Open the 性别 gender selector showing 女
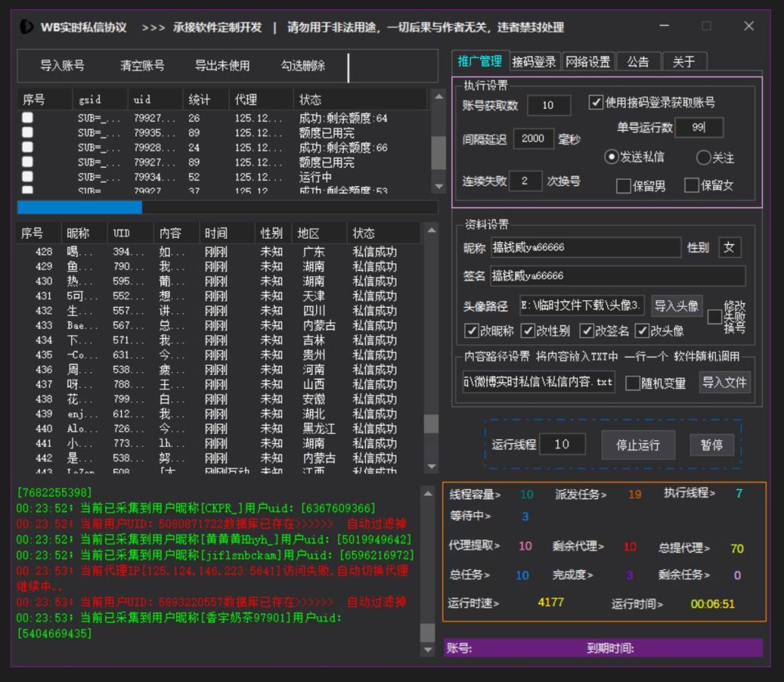Image resolution: width=784 pixels, height=682 pixels. click(729, 247)
